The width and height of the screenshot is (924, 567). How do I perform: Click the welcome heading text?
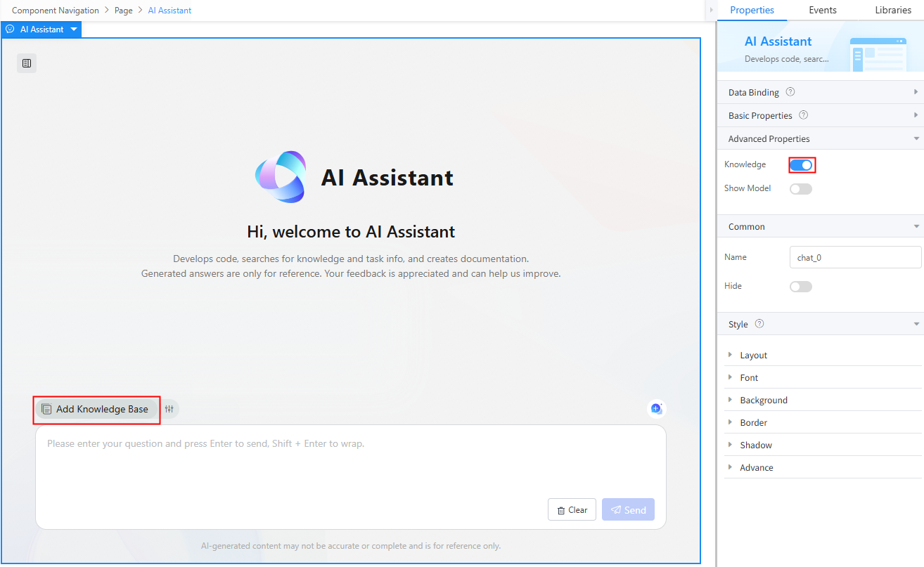(x=351, y=231)
